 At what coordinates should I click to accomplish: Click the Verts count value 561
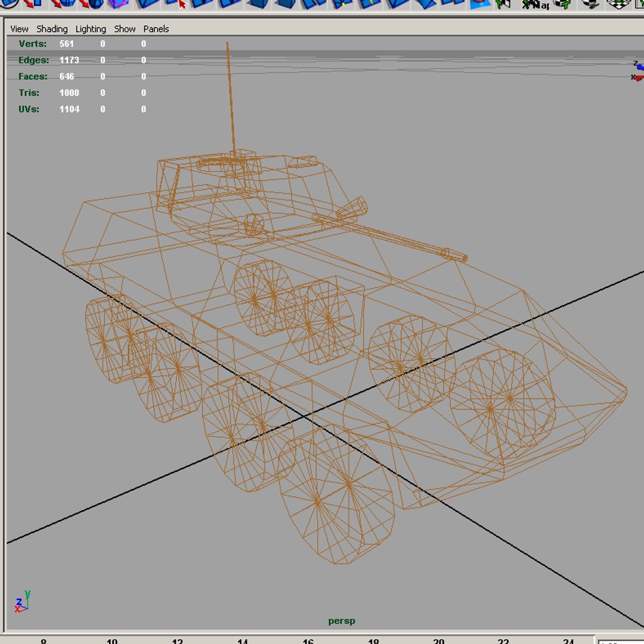point(67,44)
